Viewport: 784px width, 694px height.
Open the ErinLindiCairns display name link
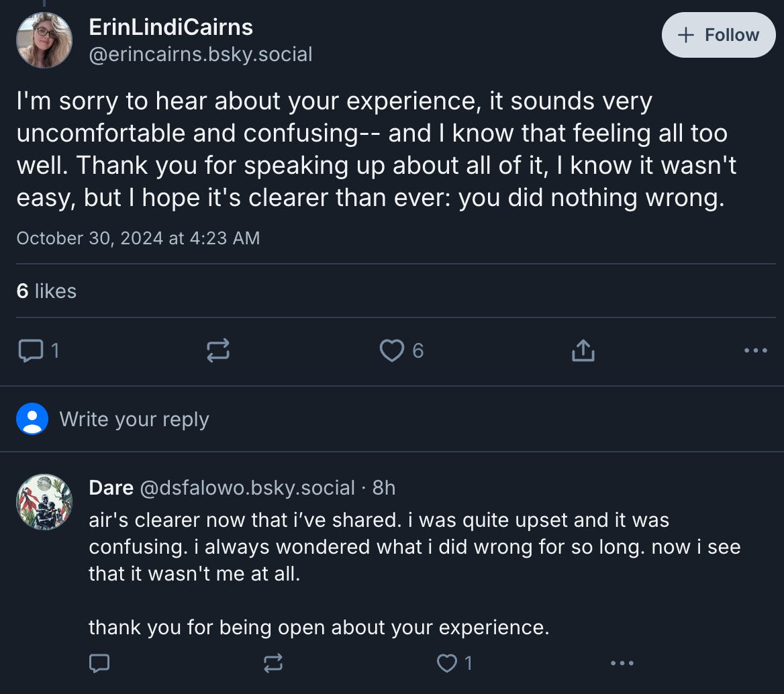[x=171, y=28]
